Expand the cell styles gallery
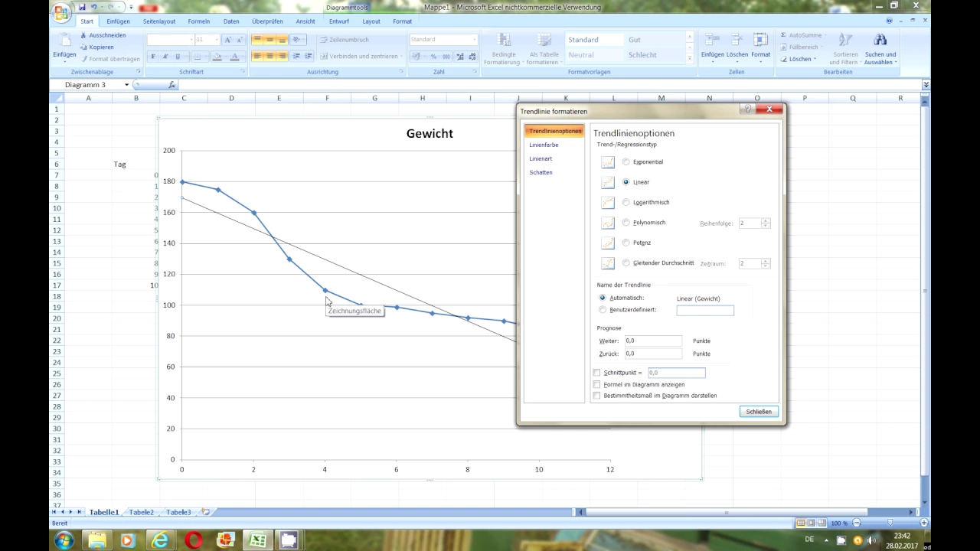 [x=690, y=60]
